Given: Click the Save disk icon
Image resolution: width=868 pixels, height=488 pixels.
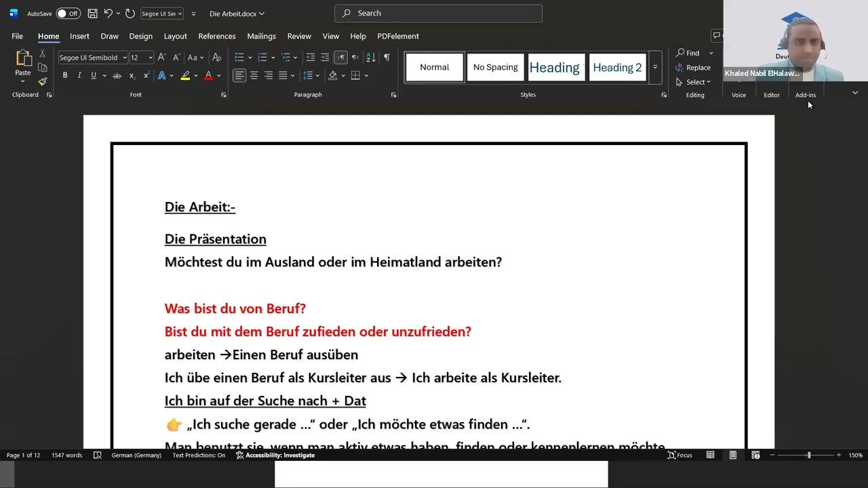Looking at the screenshot, I should (x=92, y=14).
